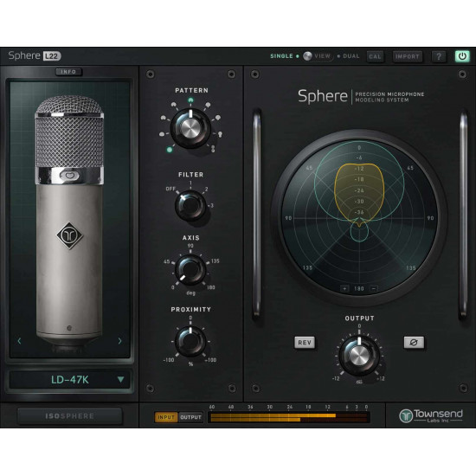The height and width of the screenshot is (476, 476).
Task: Toggle the REV button
Action: 305,343
